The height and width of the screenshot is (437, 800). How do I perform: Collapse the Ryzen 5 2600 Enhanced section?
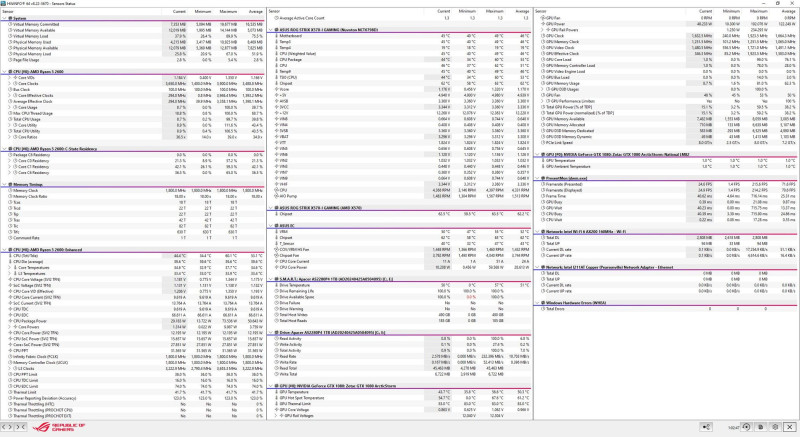point(4,250)
